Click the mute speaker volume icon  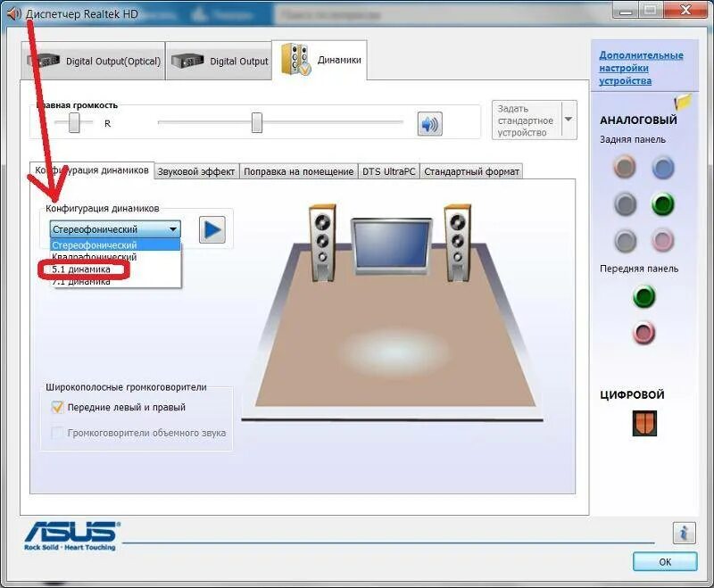430,124
